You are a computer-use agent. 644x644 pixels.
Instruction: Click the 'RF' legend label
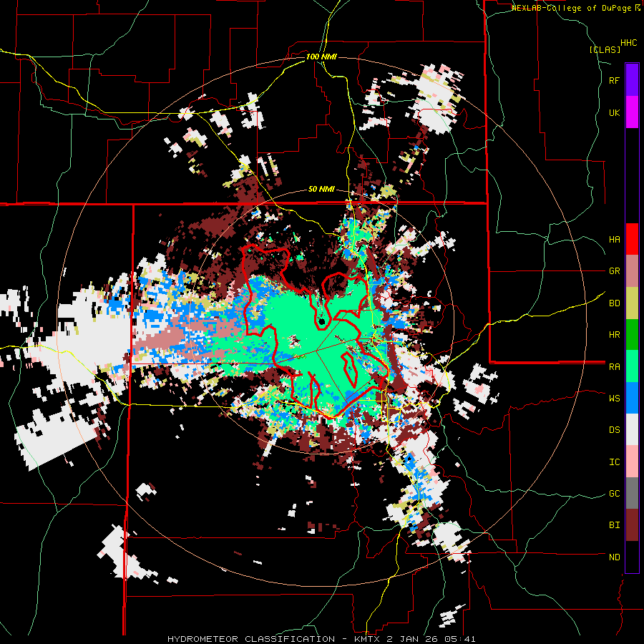click(614, 80)
